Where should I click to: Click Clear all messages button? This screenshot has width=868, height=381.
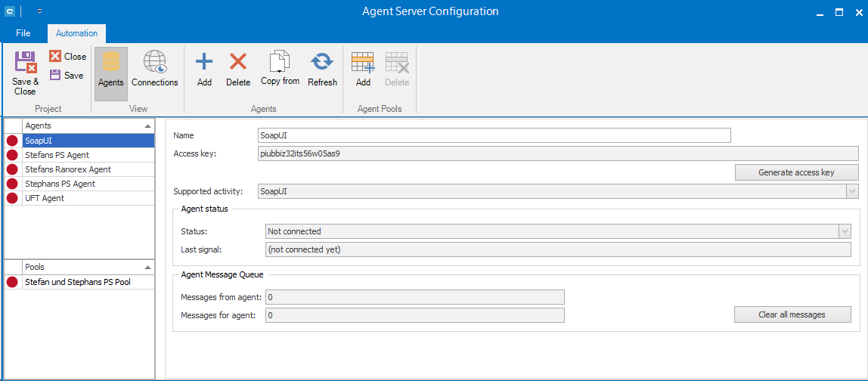tap(792, 314)
